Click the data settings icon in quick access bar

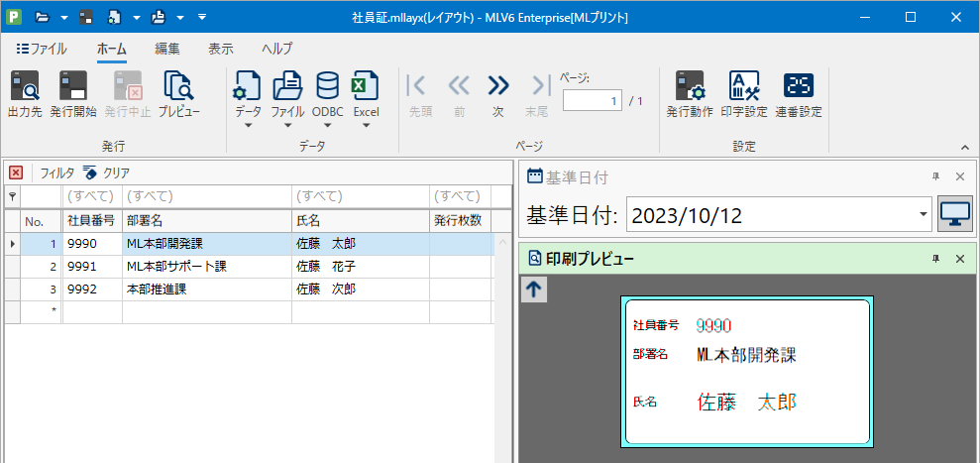pos(114,17)
